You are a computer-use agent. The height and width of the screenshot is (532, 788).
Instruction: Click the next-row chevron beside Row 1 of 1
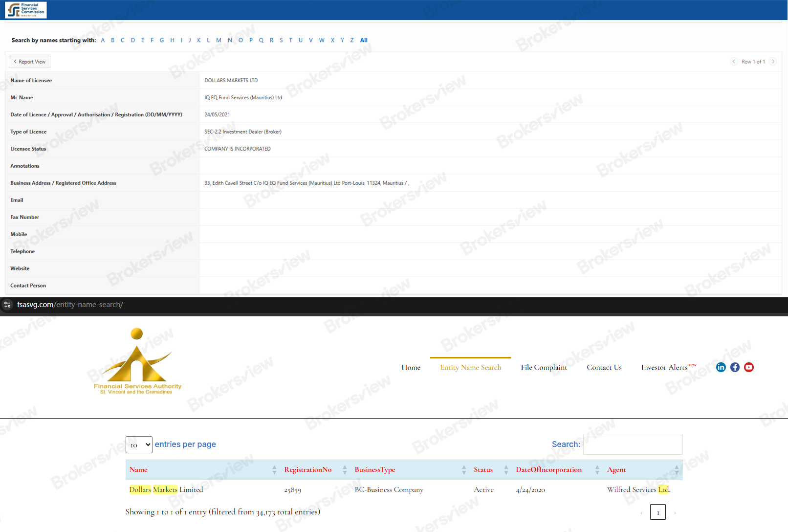[x=773, y=61]
